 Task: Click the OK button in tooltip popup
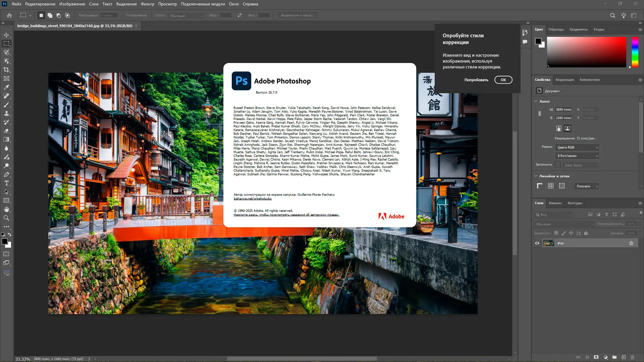(503, 80)
